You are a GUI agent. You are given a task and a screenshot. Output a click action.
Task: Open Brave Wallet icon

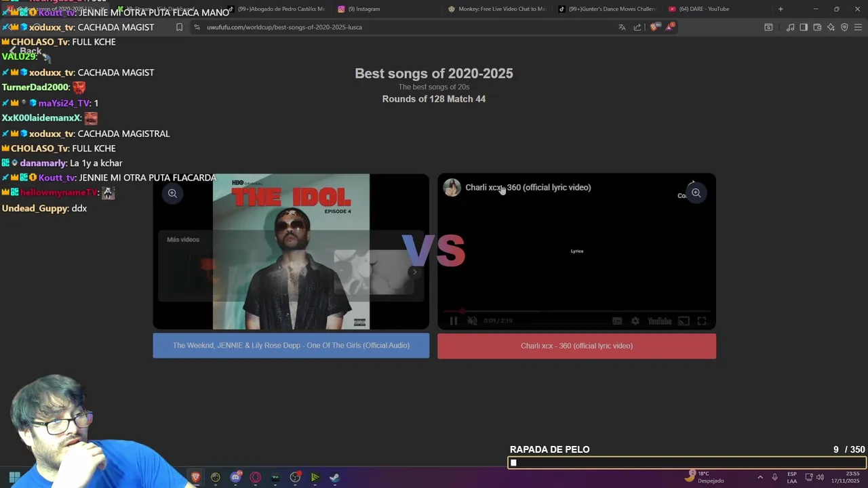817,27
